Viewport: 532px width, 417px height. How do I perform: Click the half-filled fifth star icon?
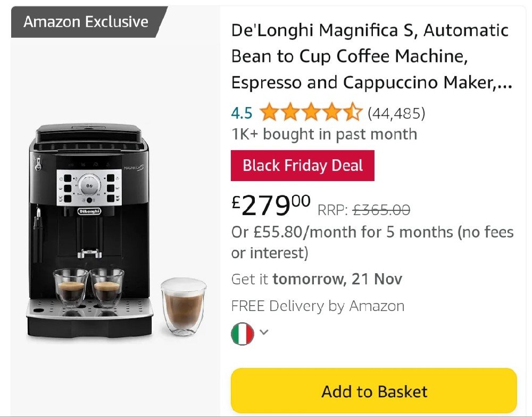(353, 112)
